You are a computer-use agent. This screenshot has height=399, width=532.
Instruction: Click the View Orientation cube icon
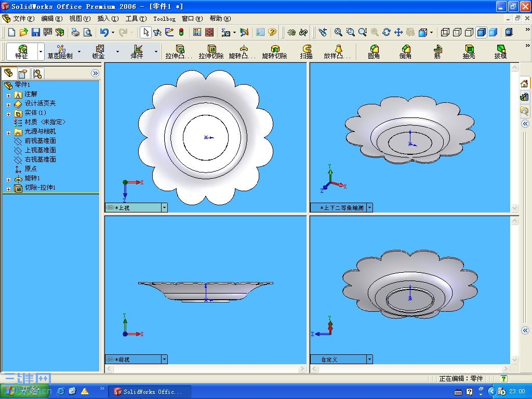pyautogui.click(x=423, y=32)
